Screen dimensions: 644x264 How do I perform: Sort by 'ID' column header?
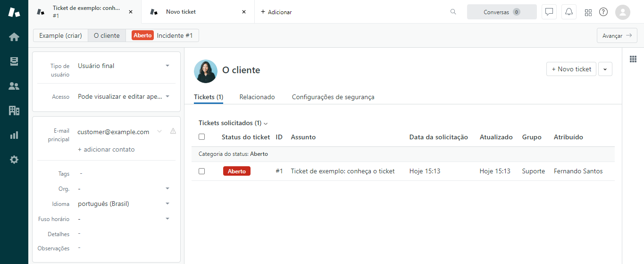pyautogui.click(x=279, y=137)
